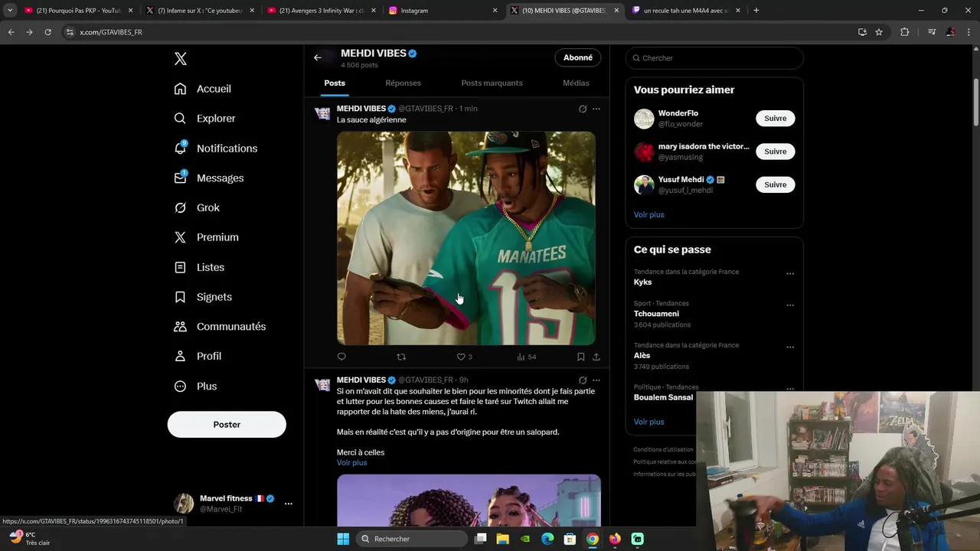This screenshot has height=551, width=980.
Task: Click the Chercher search field
Action: coord(714,58)
